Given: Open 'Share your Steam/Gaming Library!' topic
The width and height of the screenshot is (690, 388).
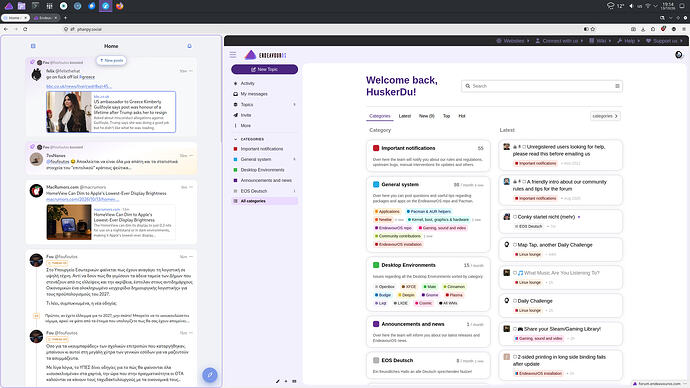Looking at the screenshot, I should point(559,329).
